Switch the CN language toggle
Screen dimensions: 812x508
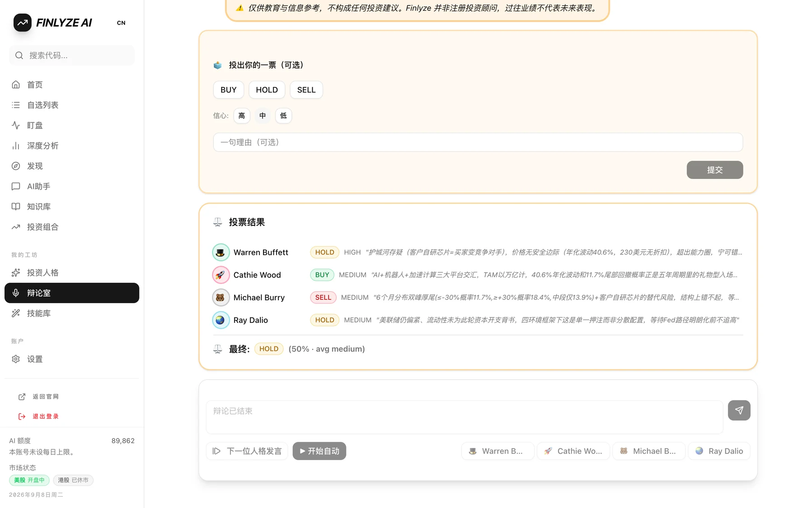[121, 23]
